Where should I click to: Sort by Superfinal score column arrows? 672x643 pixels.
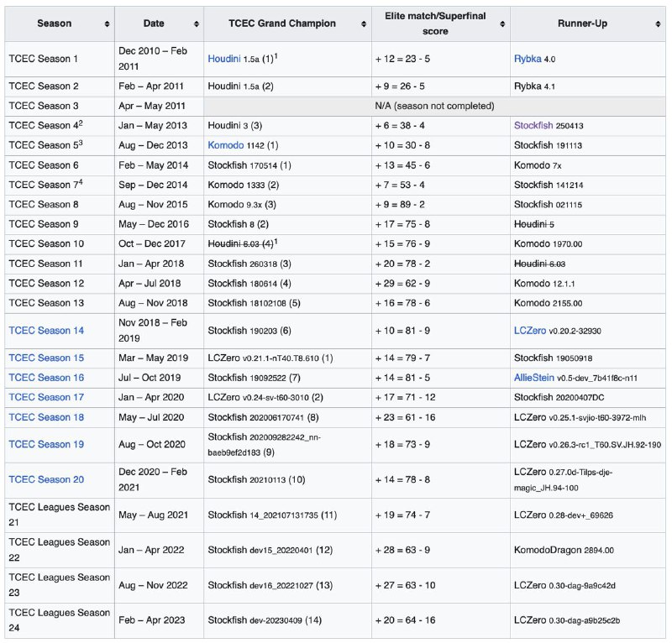pyautogui.click(x=502, y=24)
